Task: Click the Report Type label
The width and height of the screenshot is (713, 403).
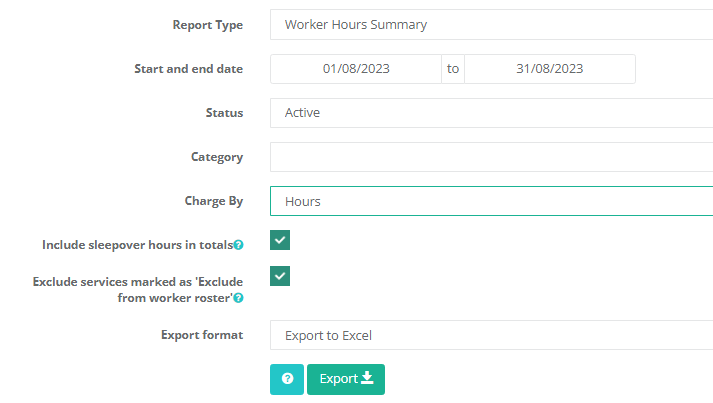Action: (208, 25)
